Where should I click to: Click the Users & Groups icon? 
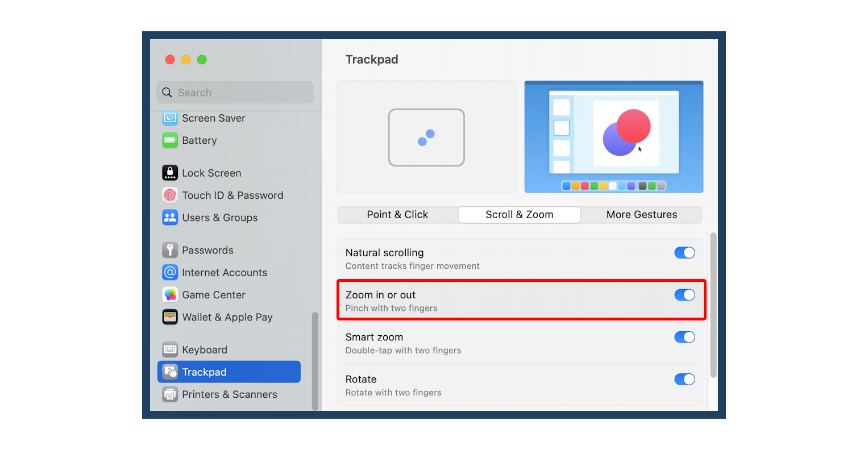coord(170,218)
